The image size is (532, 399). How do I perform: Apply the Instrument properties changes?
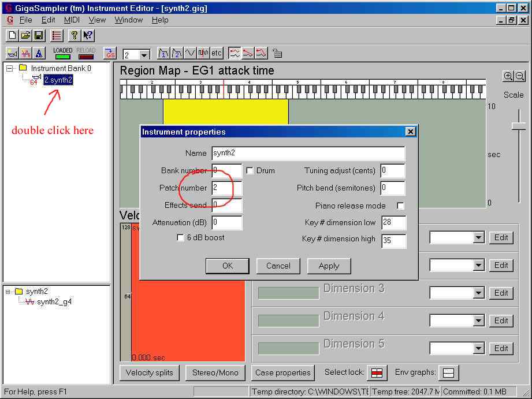(329, 266)
